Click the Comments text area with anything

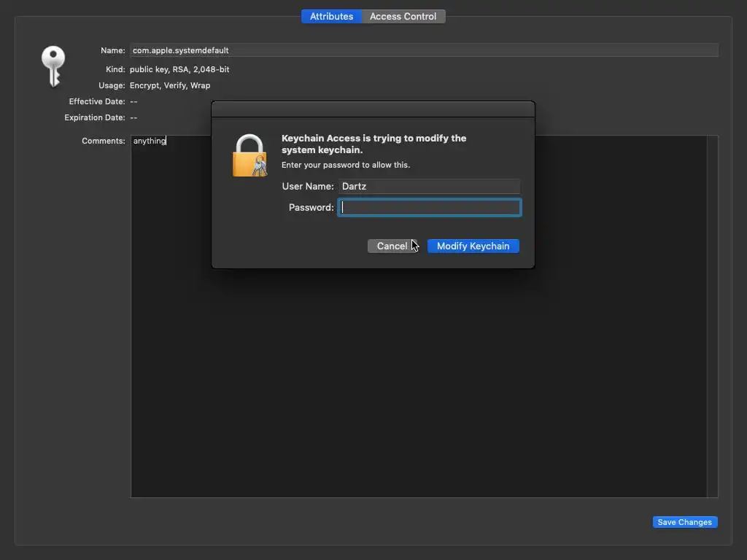click(x=419, y=316)
